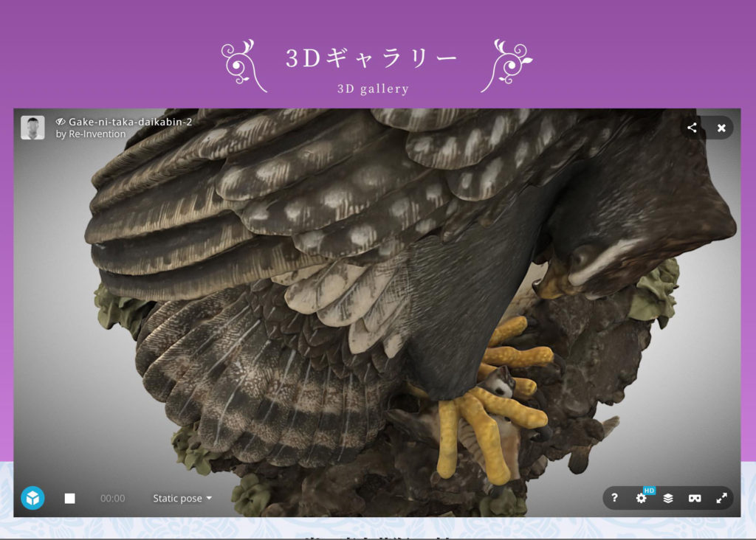The width and height of the screenshot is (756, 540).
Task: Open the help question mark icon
Action: [614, 498]
